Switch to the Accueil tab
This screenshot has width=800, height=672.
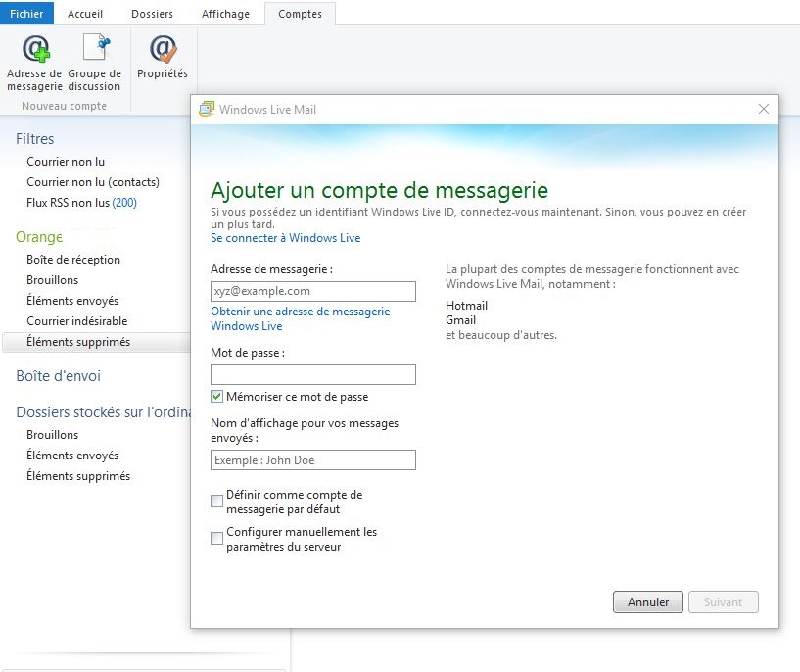click(x=84, y=14)
